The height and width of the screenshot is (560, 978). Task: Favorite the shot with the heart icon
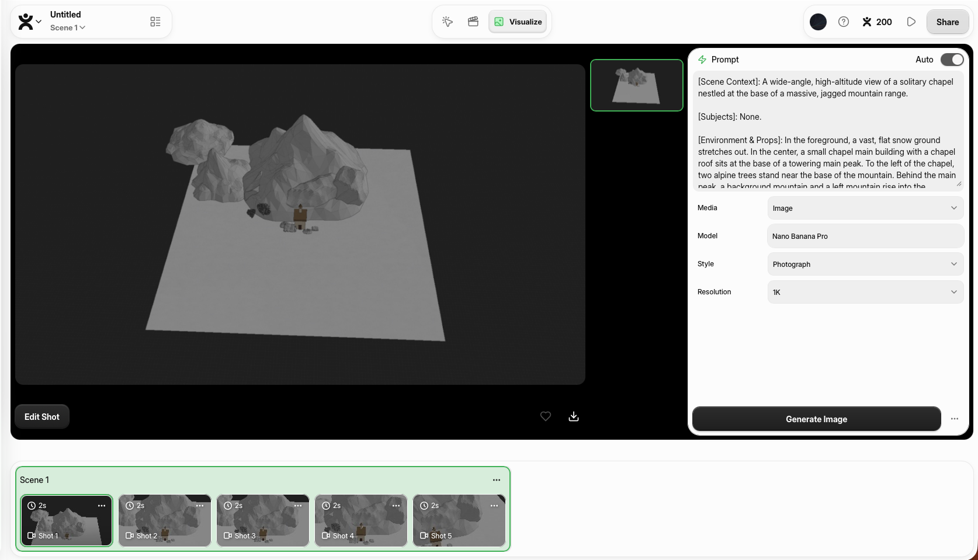coord(545,416)
